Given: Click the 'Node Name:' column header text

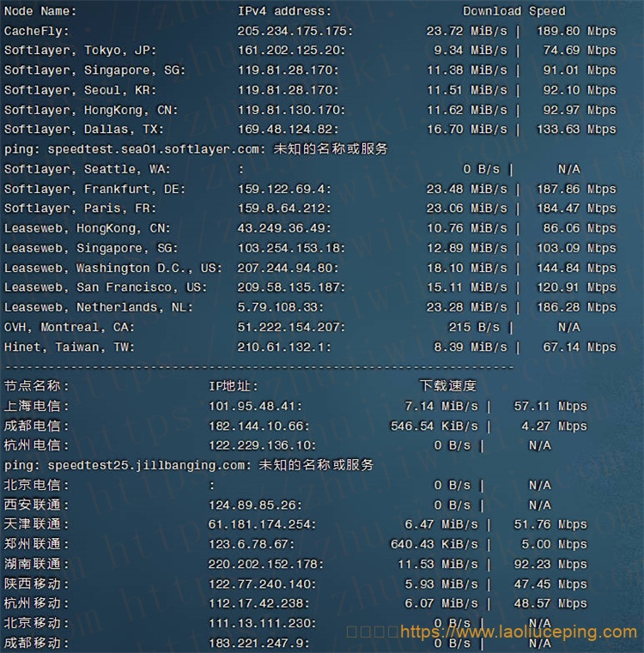Looking at the screenshot, I should (x=40, y=11).
